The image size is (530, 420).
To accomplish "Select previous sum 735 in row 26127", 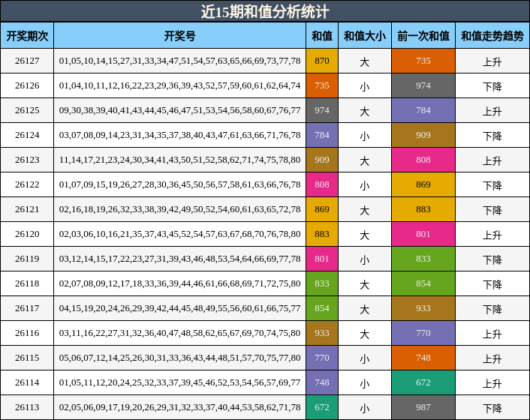I will click(423, 61).
